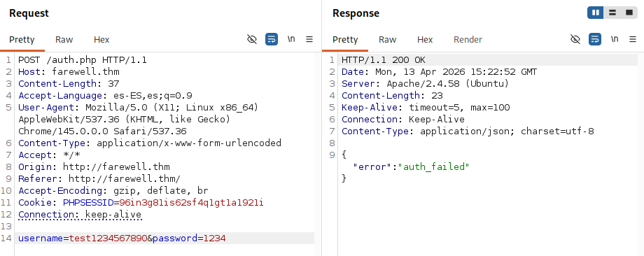Click Connection: keep-alive request header

click(x=80, y=215)
